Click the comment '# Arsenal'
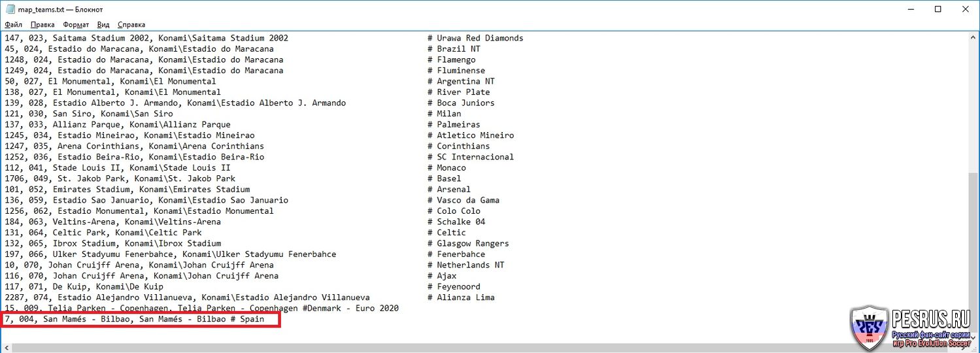The image size is (980, 353). (449, 189)
